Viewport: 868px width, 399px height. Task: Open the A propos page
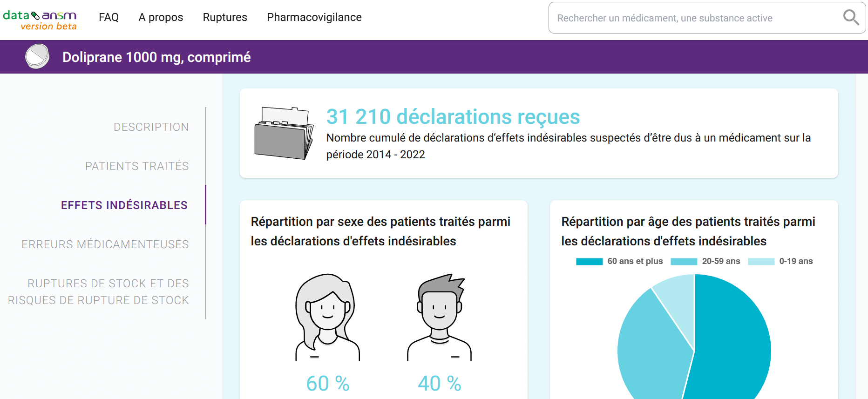[161, 17]
